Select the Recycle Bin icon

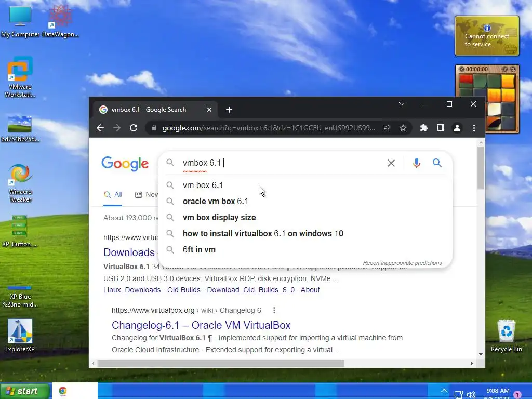click(x=506, y=336)
